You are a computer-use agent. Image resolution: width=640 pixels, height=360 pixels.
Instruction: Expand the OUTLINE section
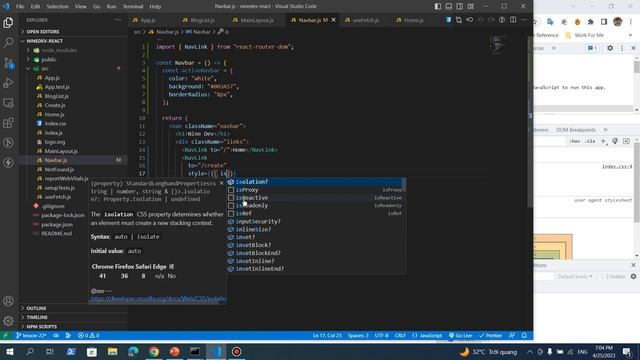pos(36,308)
